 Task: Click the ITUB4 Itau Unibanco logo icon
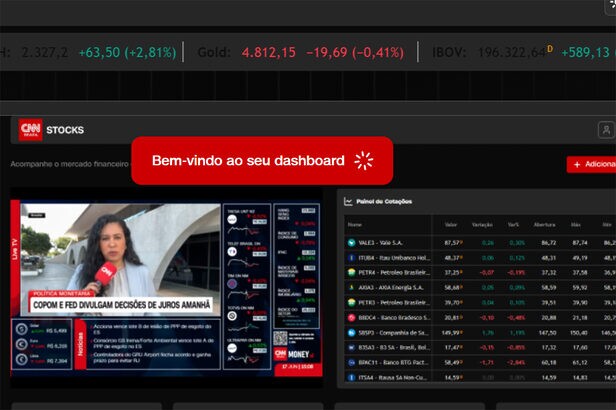point(352,258)
